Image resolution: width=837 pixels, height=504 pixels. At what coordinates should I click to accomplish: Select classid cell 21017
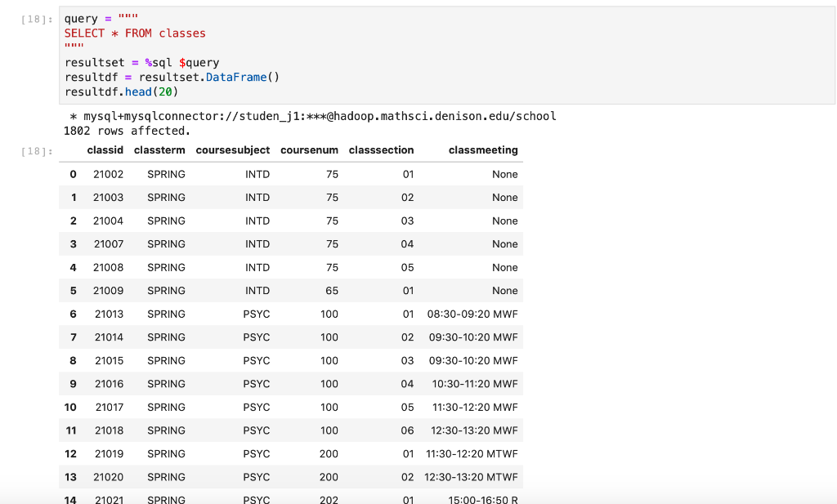coord(110,407)
